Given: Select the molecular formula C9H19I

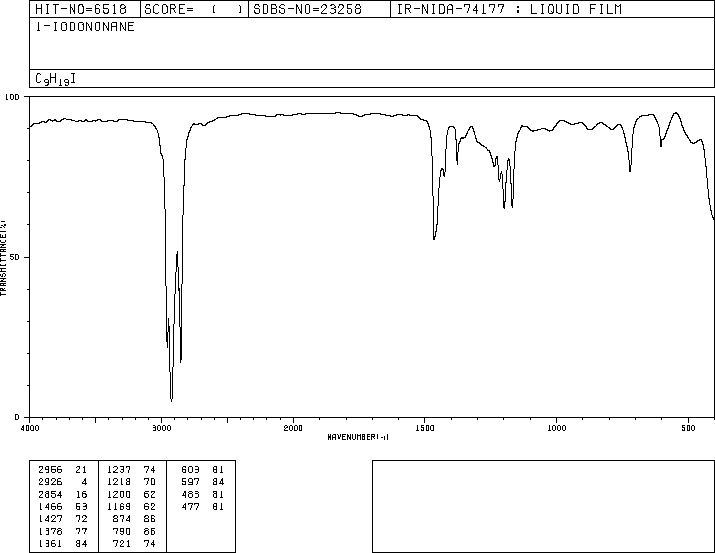Looking at the screenshot, I should click(55, 79).
